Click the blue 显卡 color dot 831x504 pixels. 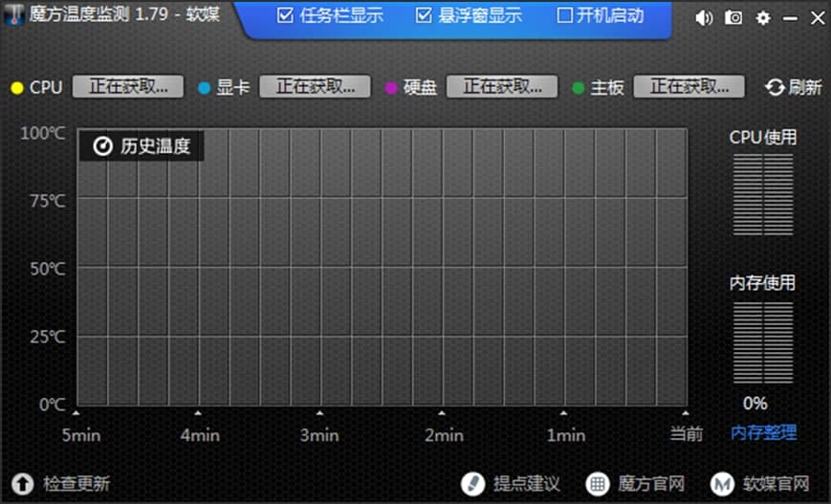204,88
